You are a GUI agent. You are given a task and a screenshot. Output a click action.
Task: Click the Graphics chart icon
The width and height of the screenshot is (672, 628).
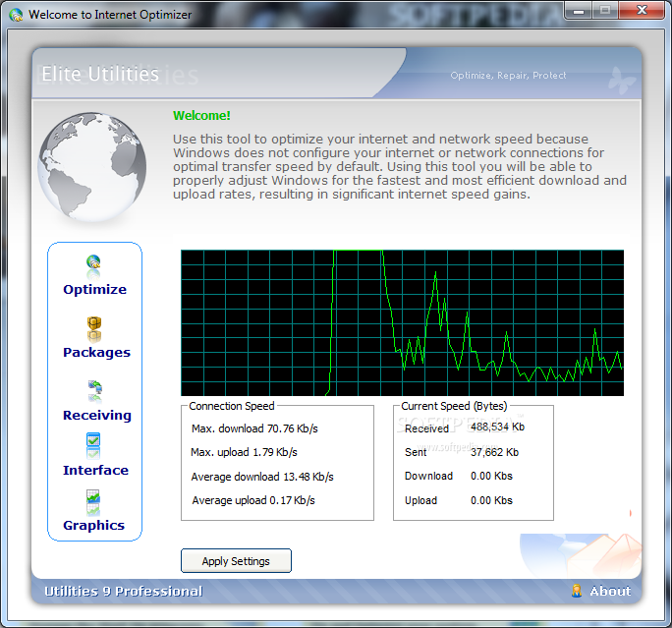pyautogui.click(x=93, y=497)
